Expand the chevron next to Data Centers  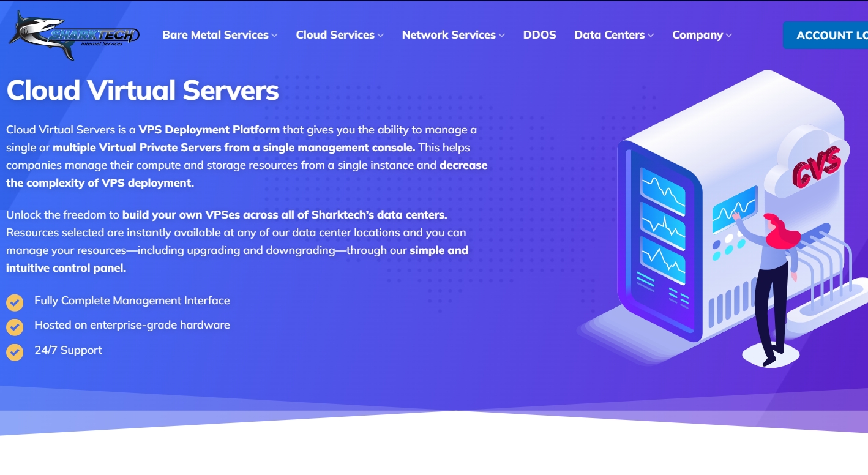[x=651, y=36]
